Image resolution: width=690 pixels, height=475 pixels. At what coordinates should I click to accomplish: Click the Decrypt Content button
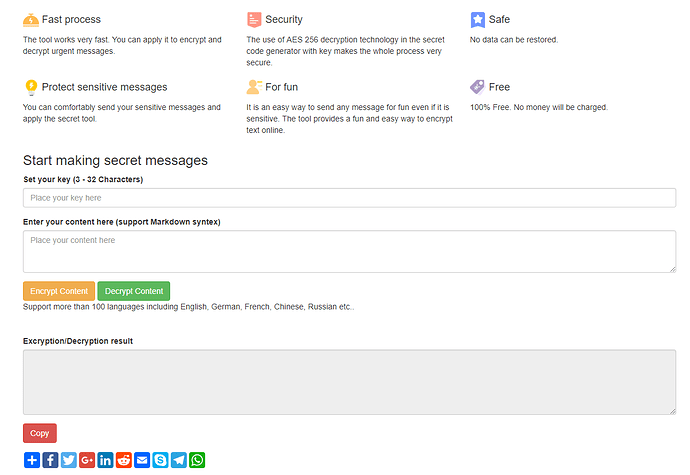[134, 291]
